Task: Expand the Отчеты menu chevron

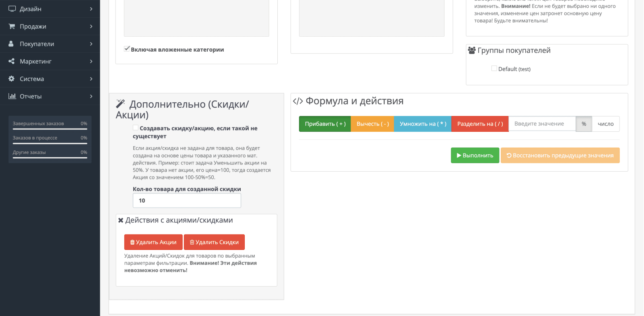Action: pos(91,96)
